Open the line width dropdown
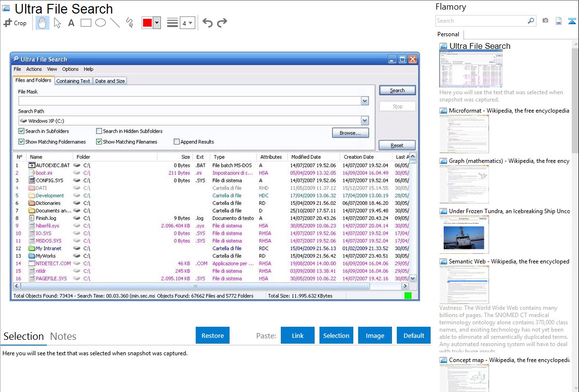This screenshot has height=392, width=579. pyautogui.click(x=187, y=23)
